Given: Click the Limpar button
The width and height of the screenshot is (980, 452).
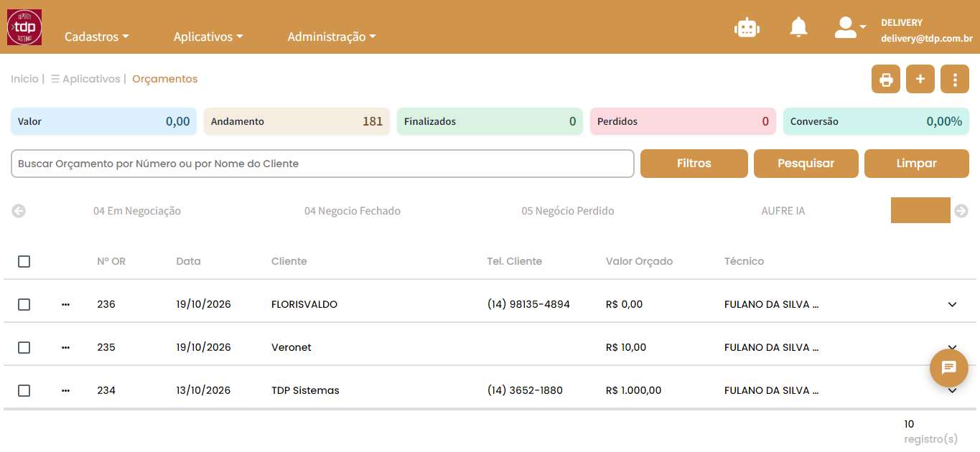Looking at the screenshot, I should [917, 164].
